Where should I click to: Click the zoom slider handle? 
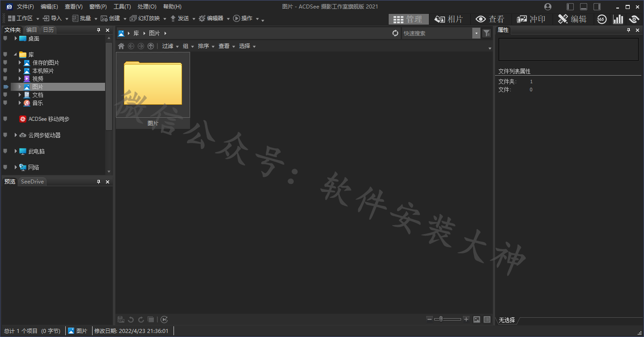(441, 319)
